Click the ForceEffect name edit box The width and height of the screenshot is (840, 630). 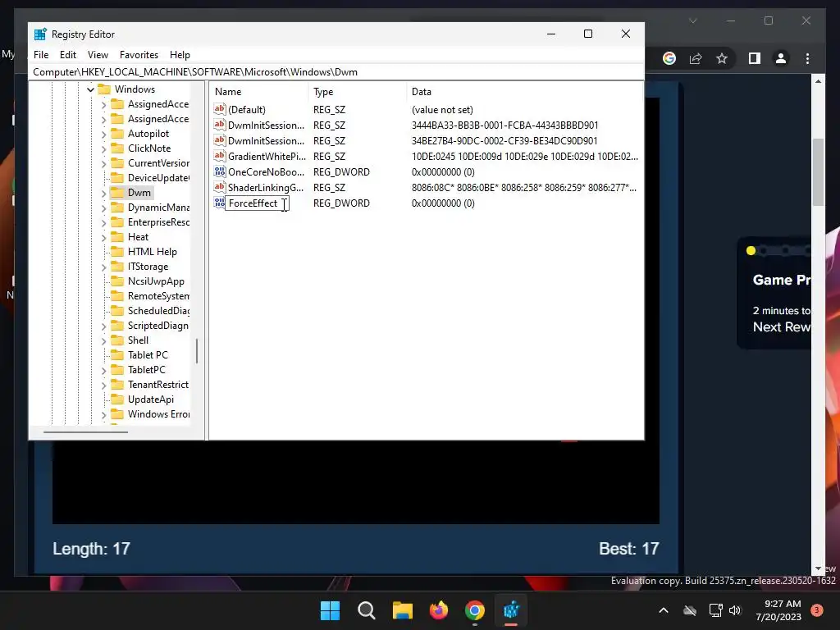click(x=257, y=203)
